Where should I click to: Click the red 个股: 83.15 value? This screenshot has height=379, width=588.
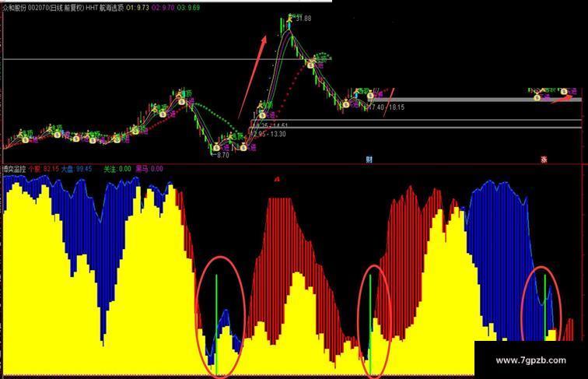pos(44,169)
